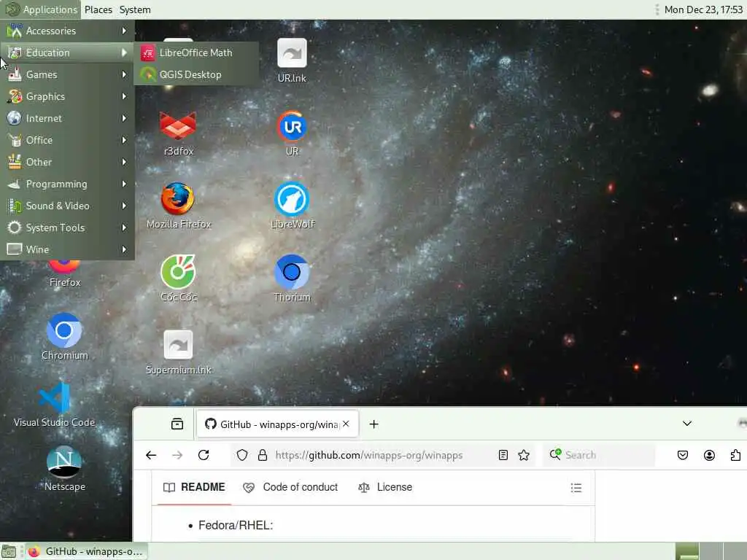Click the browser Search box
This screenshot has width=747, height=560.
(600, 455)
